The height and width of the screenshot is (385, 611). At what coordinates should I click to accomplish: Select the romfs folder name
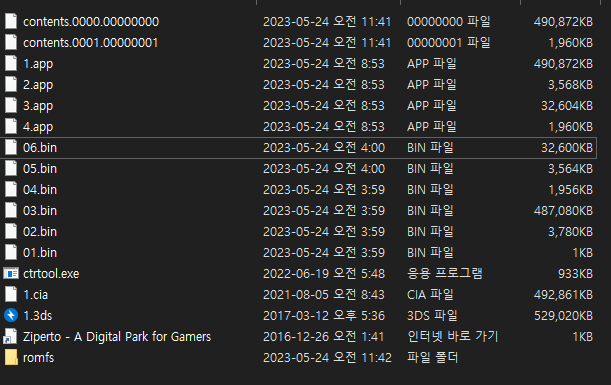tap(39, 358)
